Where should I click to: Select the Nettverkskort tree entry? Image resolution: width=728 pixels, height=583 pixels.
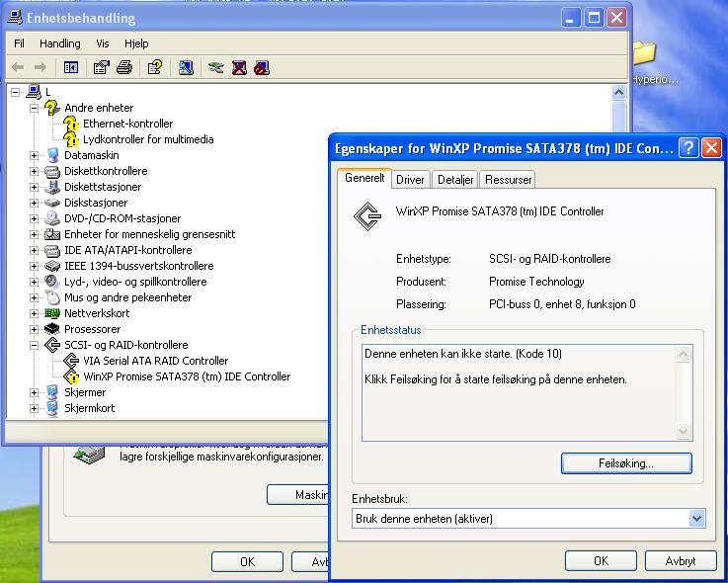97,313
